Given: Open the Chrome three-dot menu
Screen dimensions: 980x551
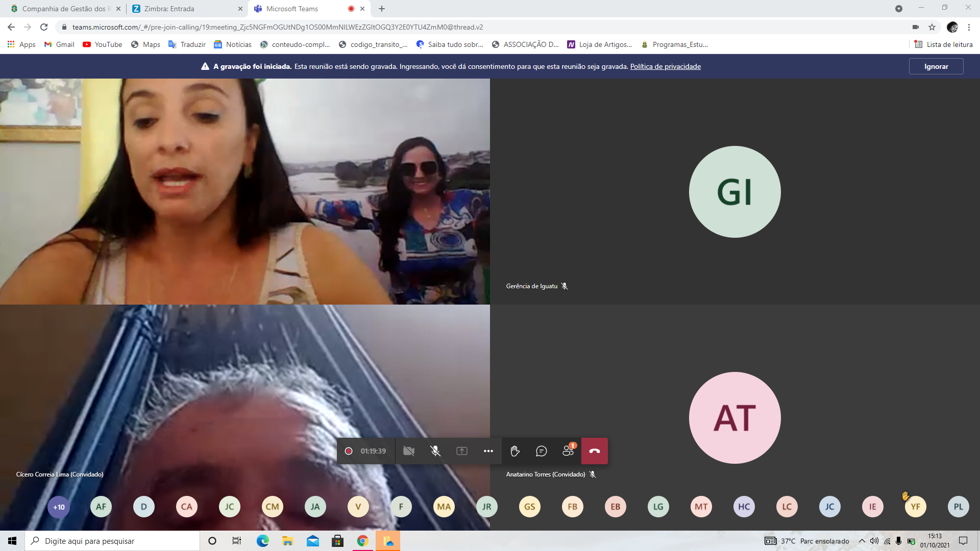Looking at the screenshot, I should 969,27.
